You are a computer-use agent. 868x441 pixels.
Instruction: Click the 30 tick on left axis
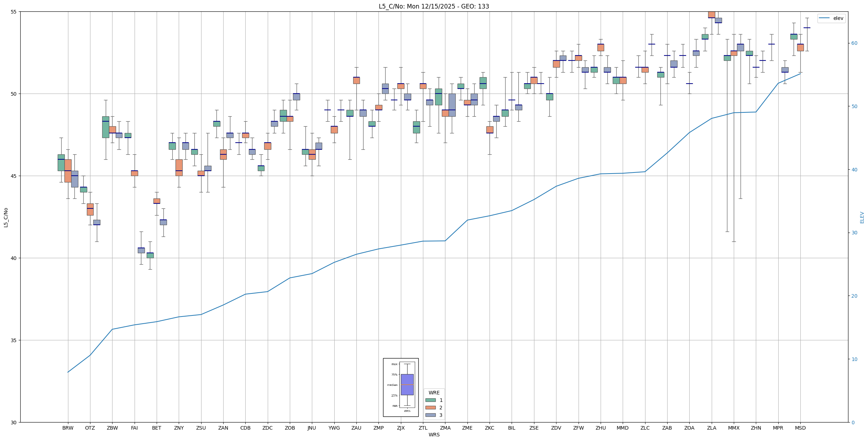click(14, 422)
